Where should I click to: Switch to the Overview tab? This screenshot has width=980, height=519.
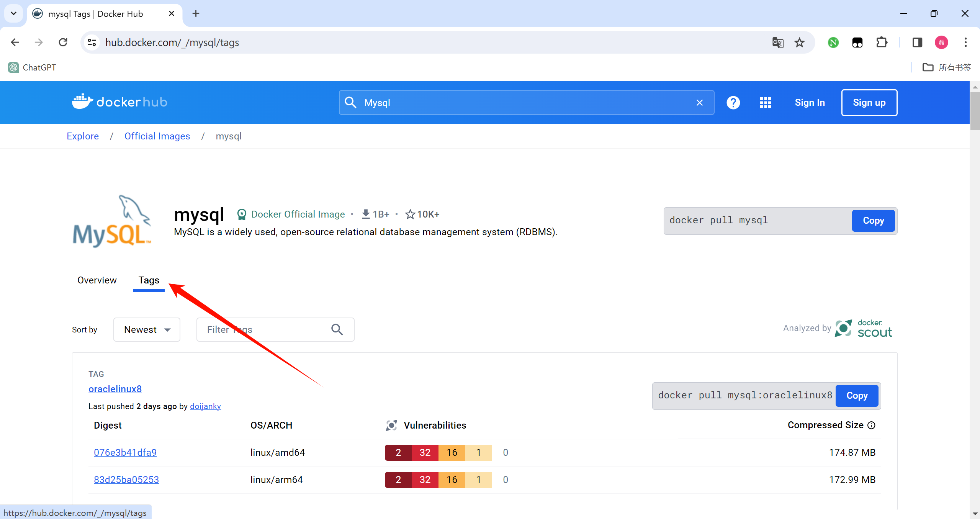pos(97,280)
